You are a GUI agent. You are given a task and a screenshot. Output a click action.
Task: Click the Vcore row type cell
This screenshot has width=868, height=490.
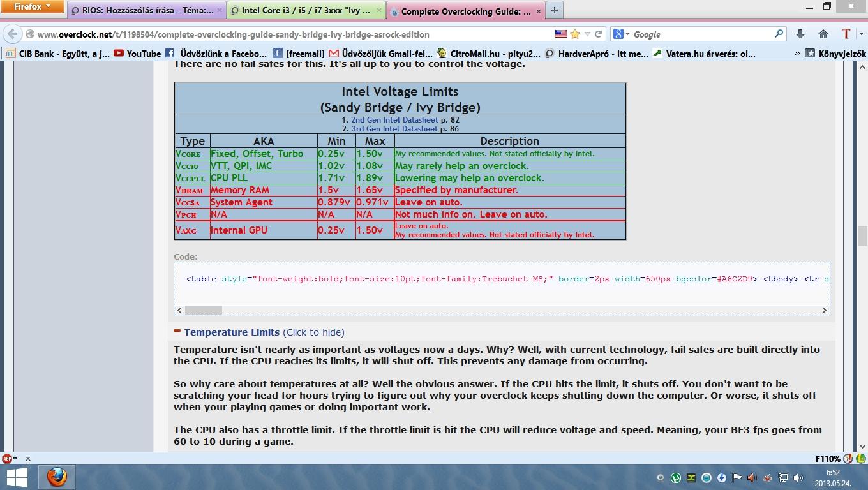pos(192,154)
